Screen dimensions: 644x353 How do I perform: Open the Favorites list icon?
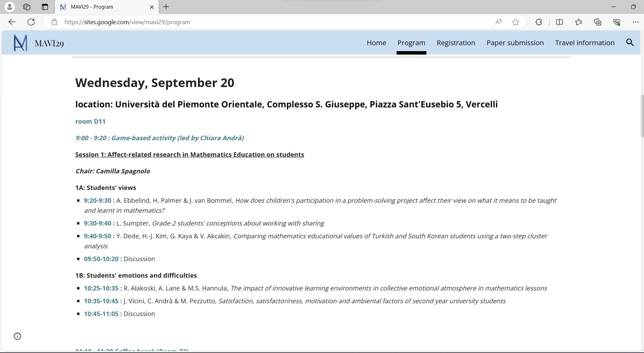tap(579, 22)
